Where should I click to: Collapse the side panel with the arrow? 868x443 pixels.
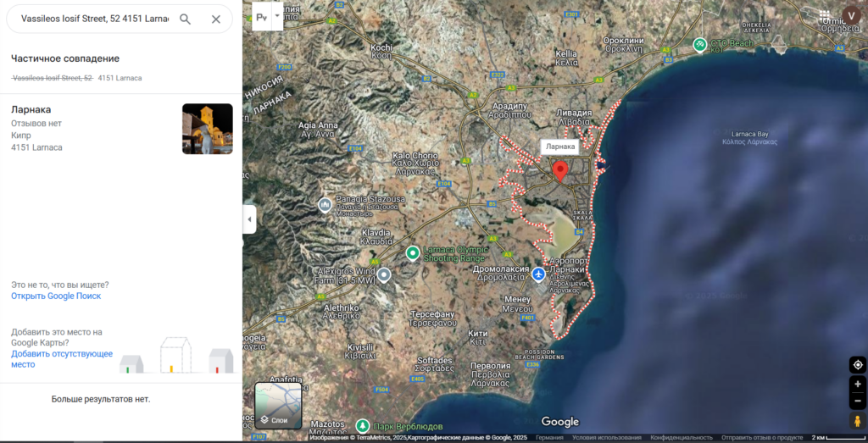tap(249, 219)
